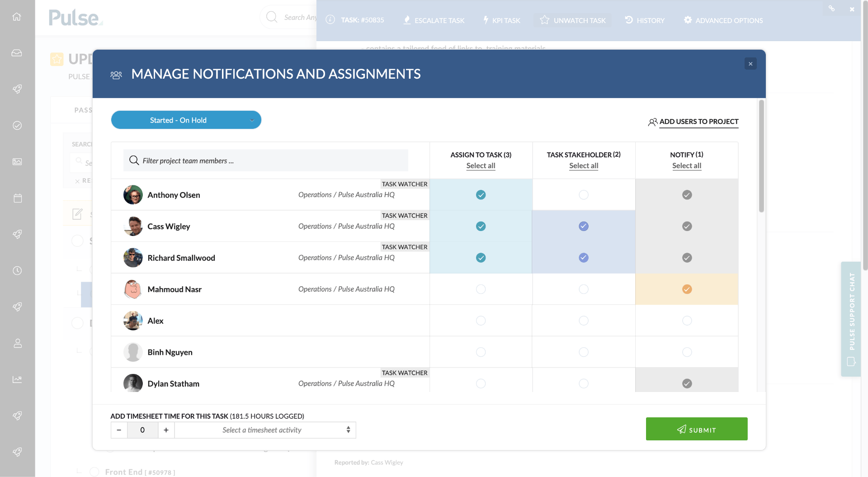Click the search magnifier icon in top bar
Viewport: 868px width, 477px height.
click(272, 17)
